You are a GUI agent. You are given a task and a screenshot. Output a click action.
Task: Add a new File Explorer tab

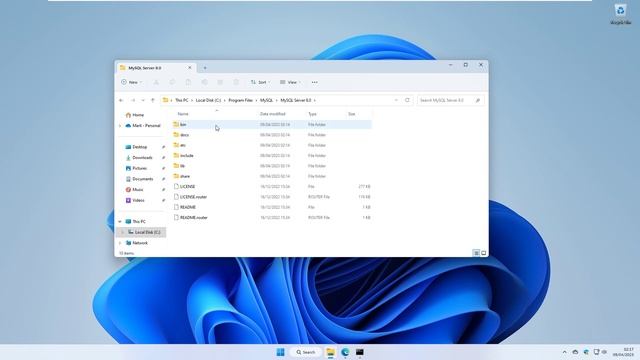pos(205,68)
